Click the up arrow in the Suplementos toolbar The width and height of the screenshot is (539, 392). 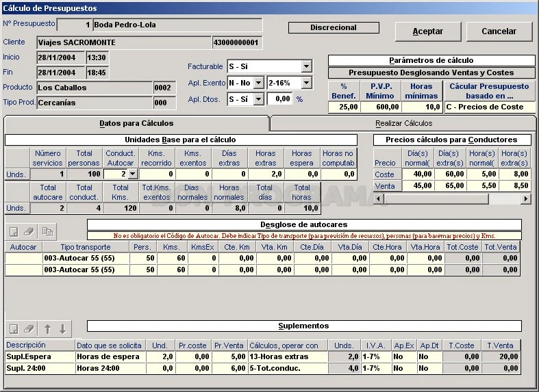pyautogui.click(x=47, y=329)
